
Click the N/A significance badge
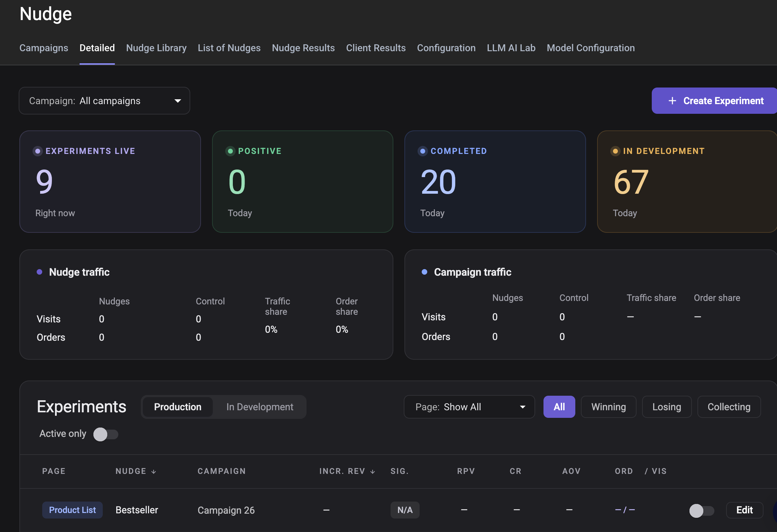coord(405,510)
